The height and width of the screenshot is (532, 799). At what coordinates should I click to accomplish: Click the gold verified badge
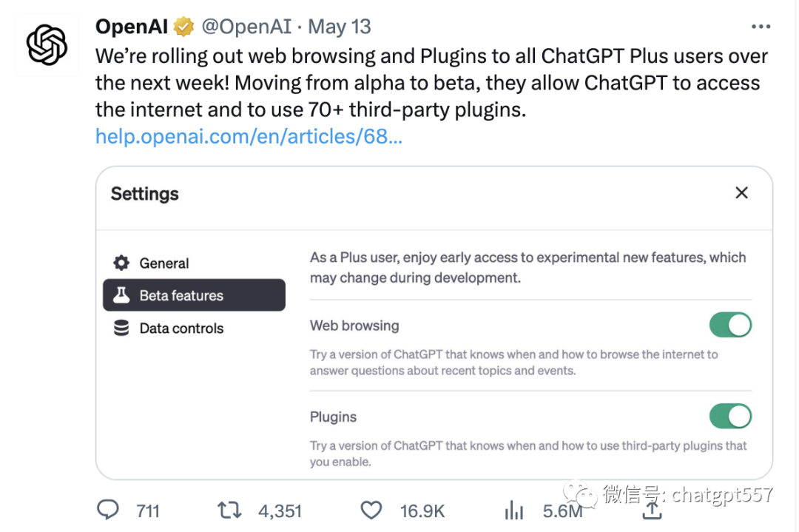(183, 27)
